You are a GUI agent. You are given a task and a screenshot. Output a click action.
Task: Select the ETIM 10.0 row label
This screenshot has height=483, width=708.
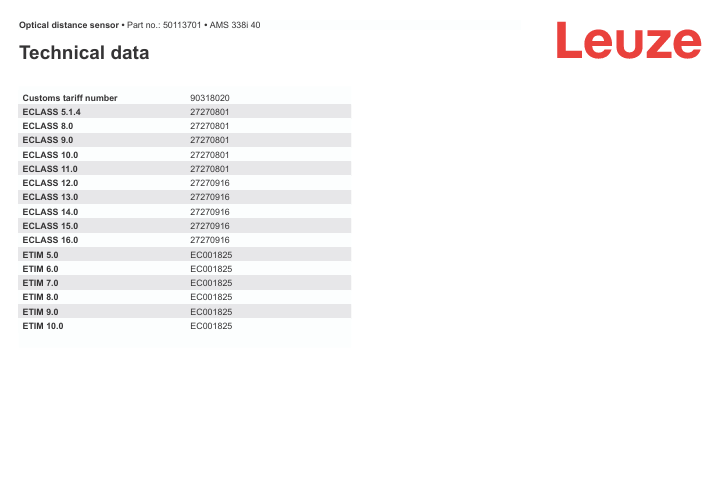(43, 326)
